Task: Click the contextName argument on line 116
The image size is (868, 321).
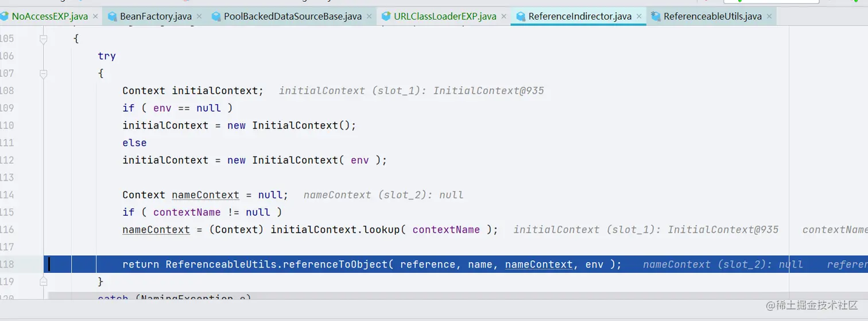Action: click(x=446, y=229)
